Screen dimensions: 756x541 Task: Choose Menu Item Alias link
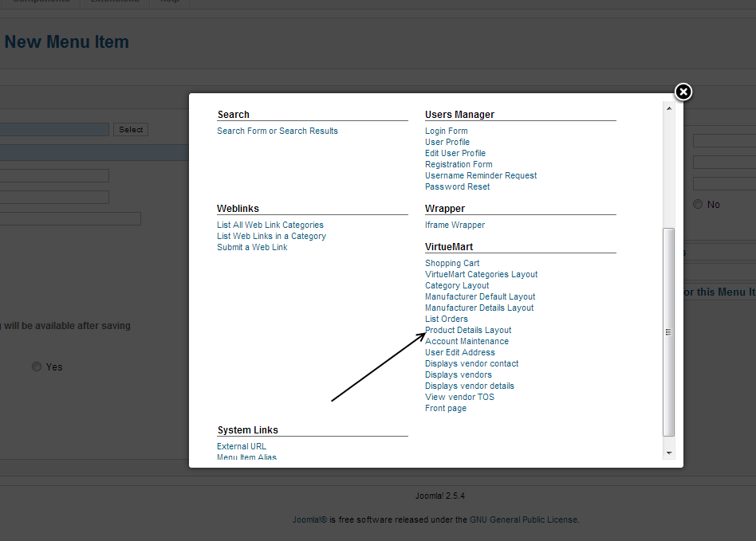coord(246,457)
